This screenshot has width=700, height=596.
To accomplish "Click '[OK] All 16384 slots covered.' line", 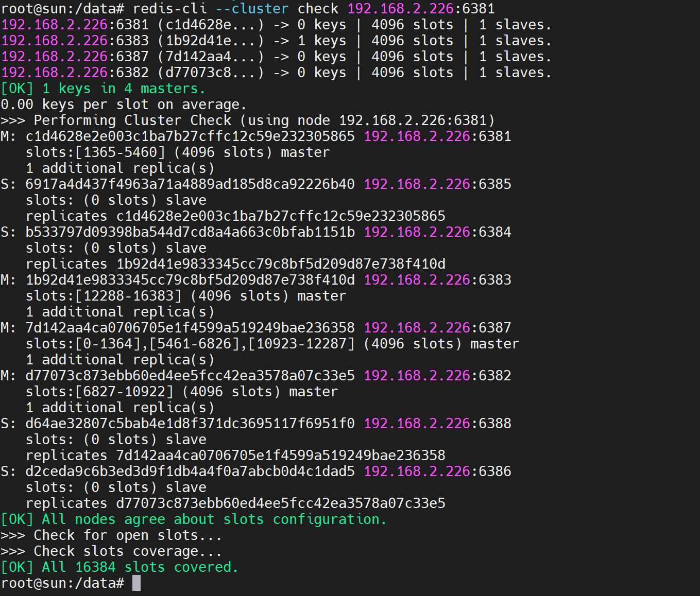I will (119, 567).
